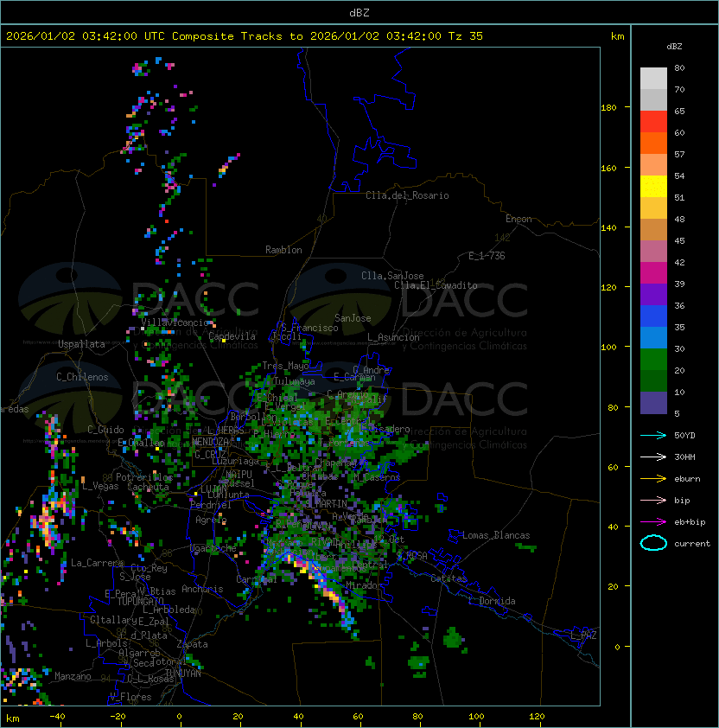Select the dark blue 36 dBZ swatch
Image resolution: width=719 pixels, height=728 pixels.
[653, 316]
